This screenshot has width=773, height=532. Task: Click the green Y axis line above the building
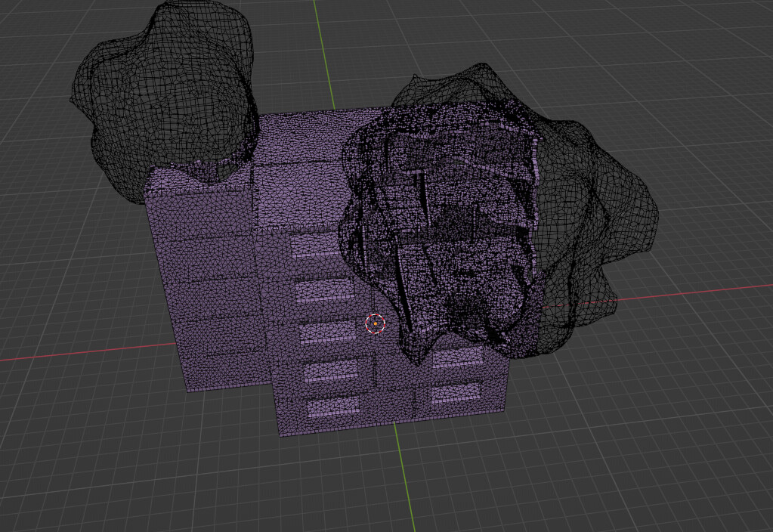324,54
